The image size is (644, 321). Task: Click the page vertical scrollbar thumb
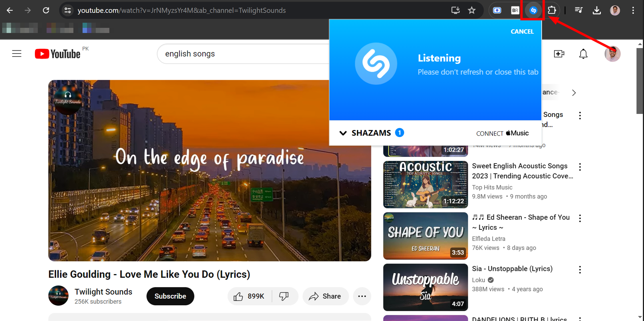click(x=640, y=81)
